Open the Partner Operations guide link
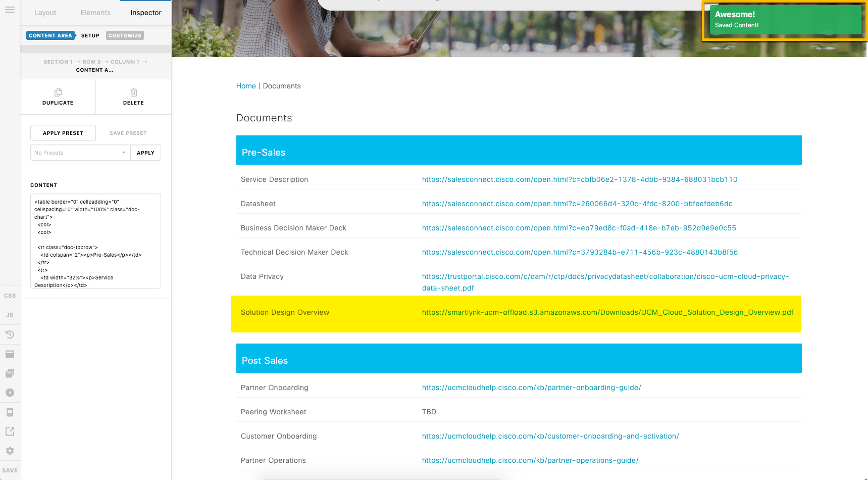Viewport: 868px width, 480px height. click(x=530, y=460)
